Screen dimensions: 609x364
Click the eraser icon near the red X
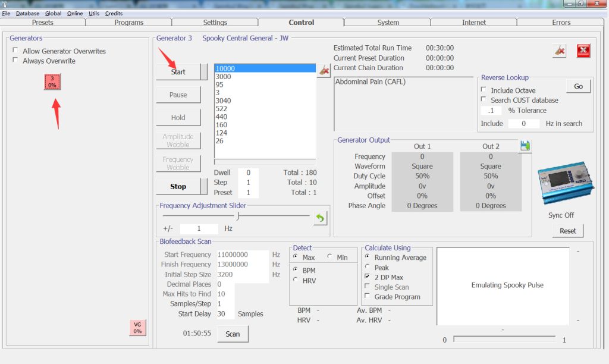(559, 51)
